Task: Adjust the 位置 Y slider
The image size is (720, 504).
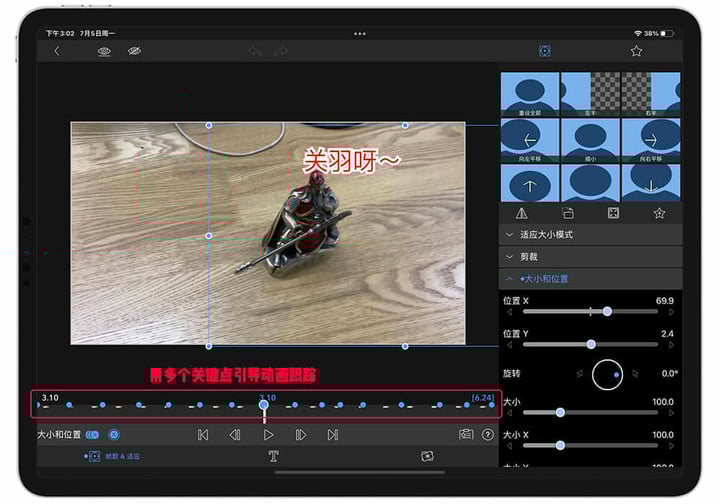Action: tap(591, 344)
